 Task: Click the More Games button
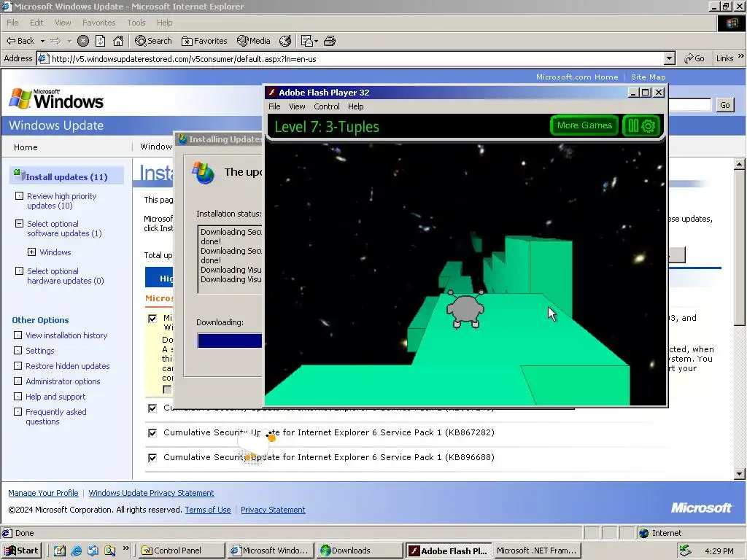584,125
